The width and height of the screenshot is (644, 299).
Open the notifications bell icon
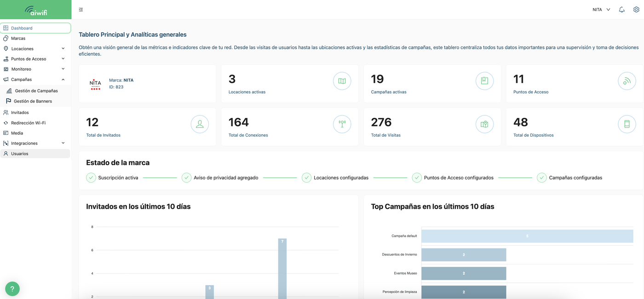pos(621,10)
